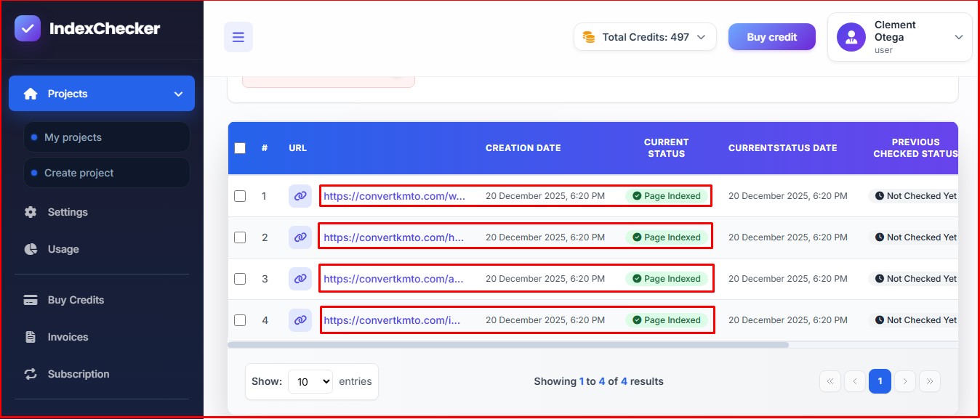
Task: Check the select-all checkbox in table header
Action: pos(240,148)
